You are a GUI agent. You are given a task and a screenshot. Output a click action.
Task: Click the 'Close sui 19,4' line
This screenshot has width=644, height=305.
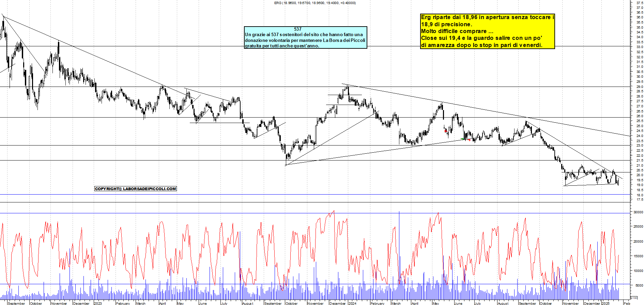481,38
